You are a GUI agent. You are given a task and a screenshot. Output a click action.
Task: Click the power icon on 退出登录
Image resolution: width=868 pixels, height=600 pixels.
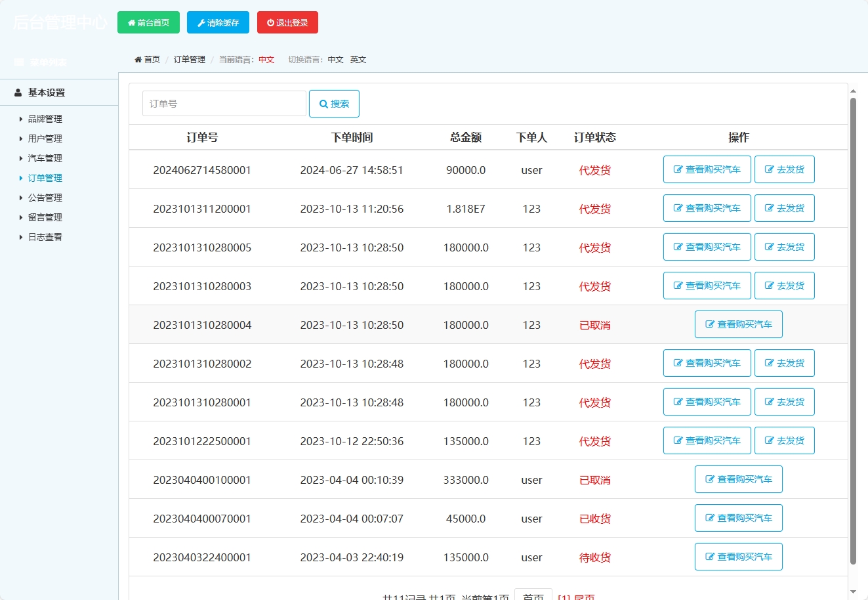click(270, 23)
